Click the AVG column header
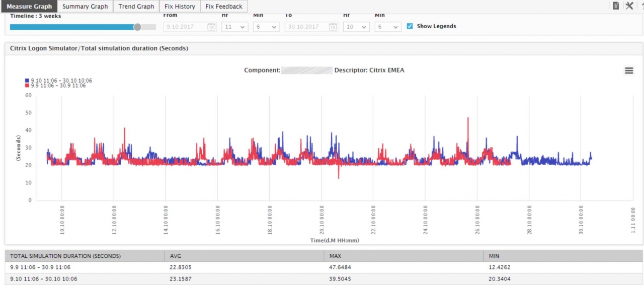The image size is (644, 285). (244, 256)
